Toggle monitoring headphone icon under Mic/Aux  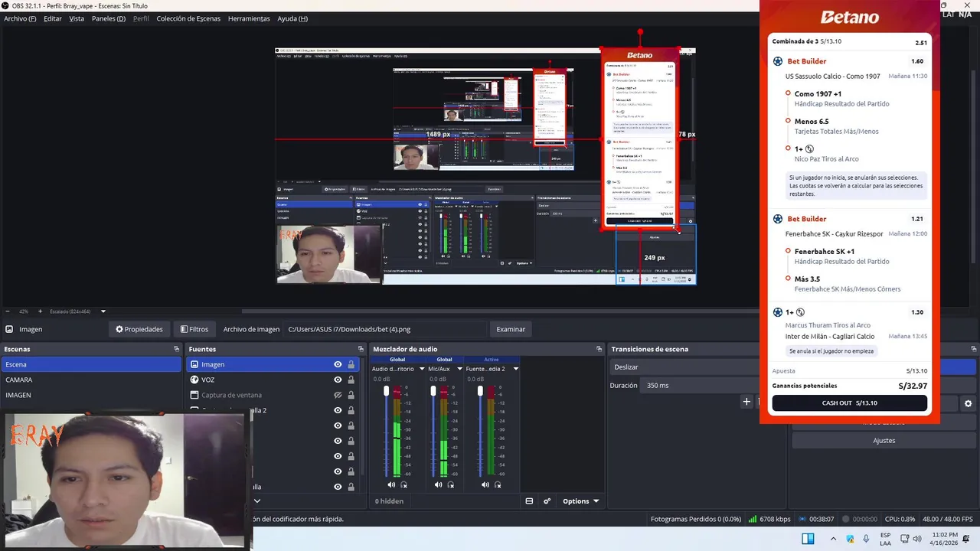tap(450, 484)
